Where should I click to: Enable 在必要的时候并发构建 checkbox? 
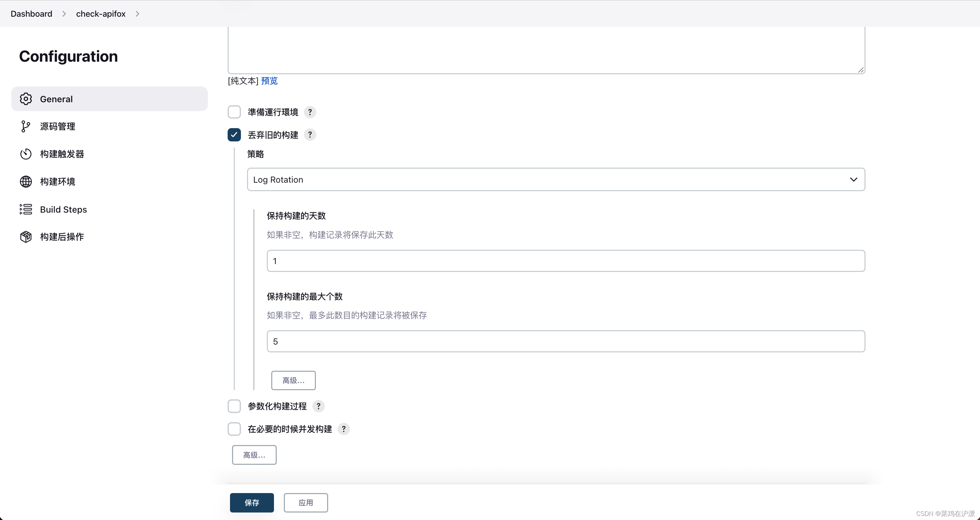point(234,429)
